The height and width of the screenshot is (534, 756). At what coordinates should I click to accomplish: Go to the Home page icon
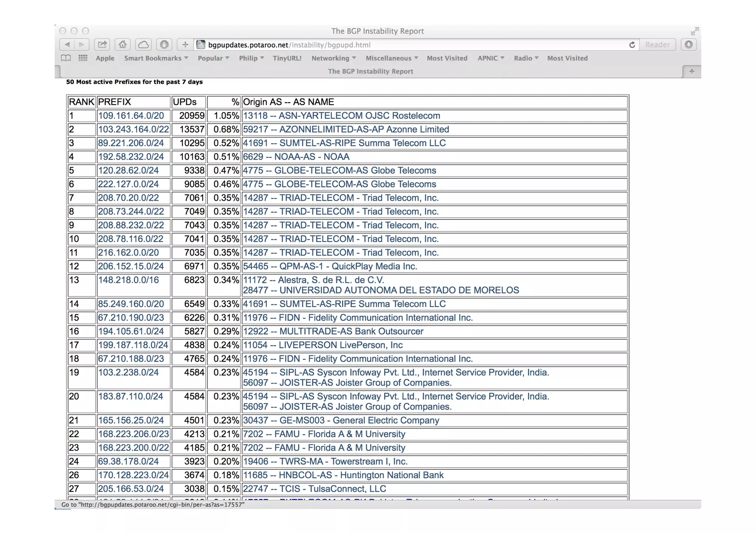123,45
